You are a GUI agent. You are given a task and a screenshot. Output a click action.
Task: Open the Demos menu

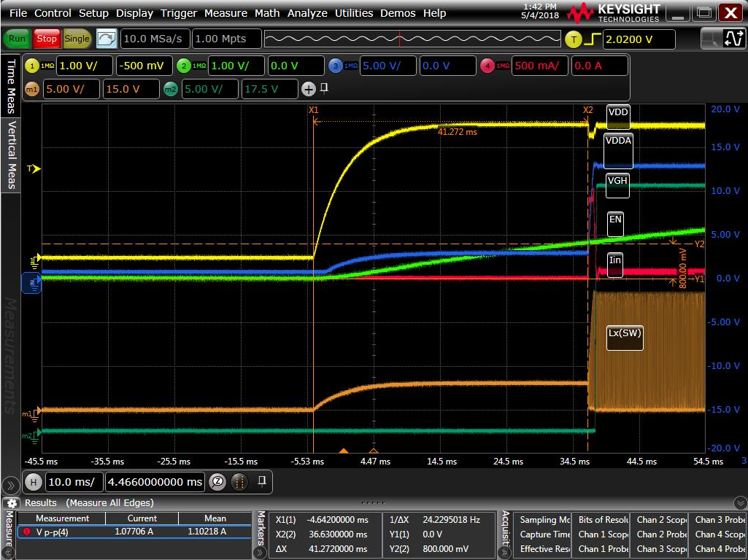click(x=398, y=13)
